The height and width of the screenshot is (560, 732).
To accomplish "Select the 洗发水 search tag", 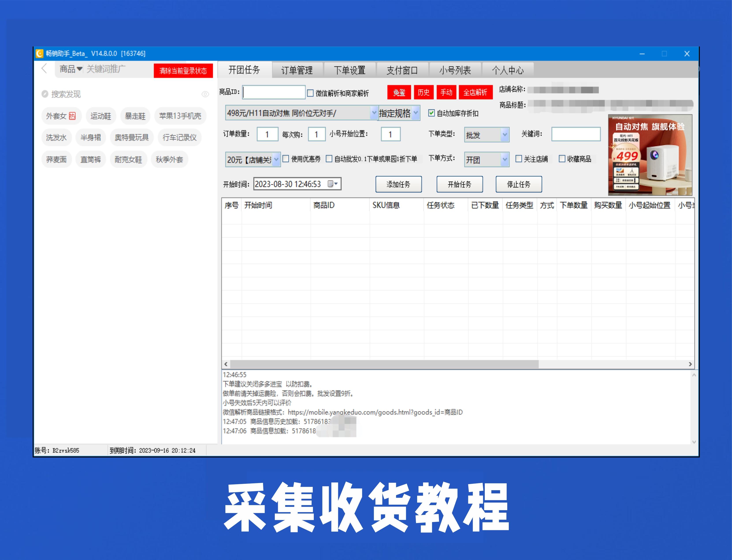I will pyautogui.click(x=56, y=137).
